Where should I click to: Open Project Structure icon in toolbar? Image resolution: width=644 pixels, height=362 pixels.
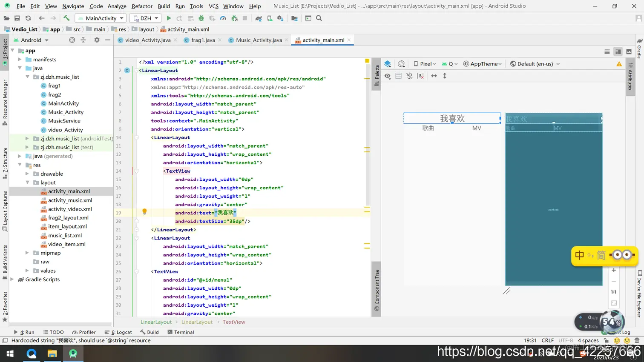[x=294, y=18]
